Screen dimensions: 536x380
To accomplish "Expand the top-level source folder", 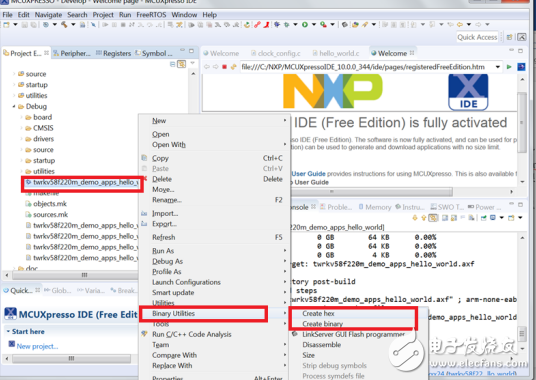I will [14, 74].
